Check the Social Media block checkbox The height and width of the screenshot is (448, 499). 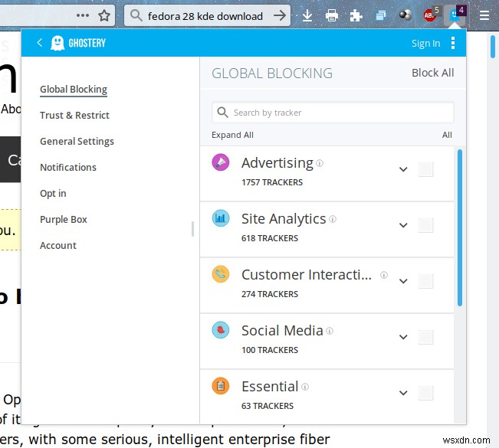click(425, 337)
